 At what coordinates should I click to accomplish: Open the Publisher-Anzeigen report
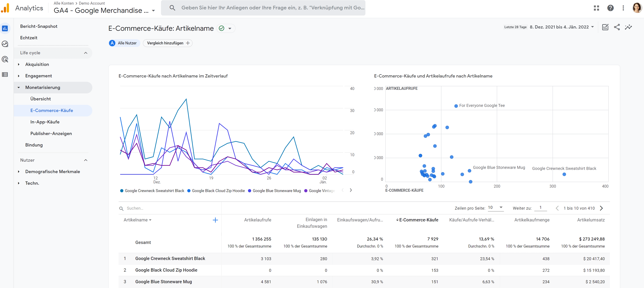click(x=51, y=133)
